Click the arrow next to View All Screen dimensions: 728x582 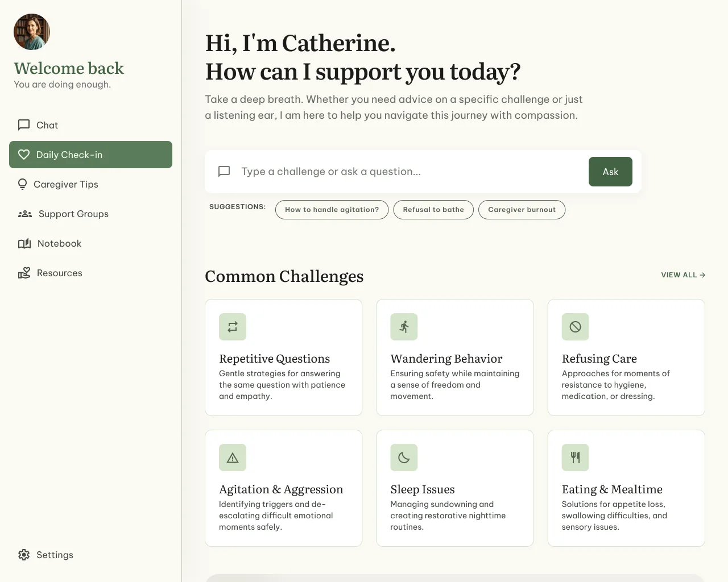702,275
